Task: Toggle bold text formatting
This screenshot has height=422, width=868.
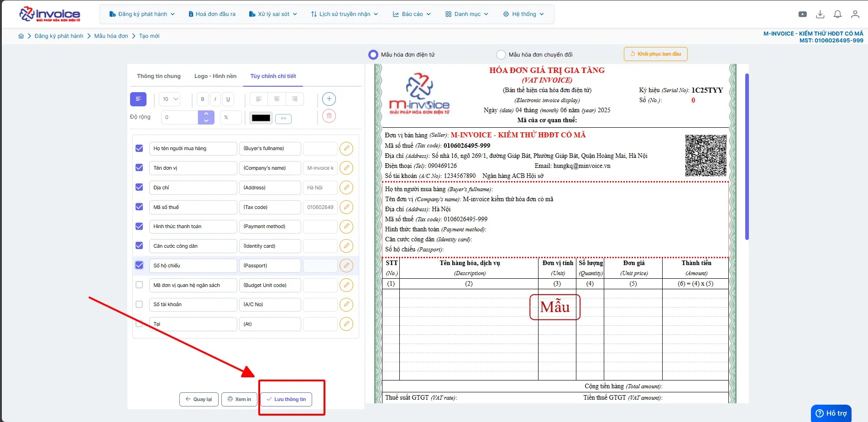Action: [203, 99]
